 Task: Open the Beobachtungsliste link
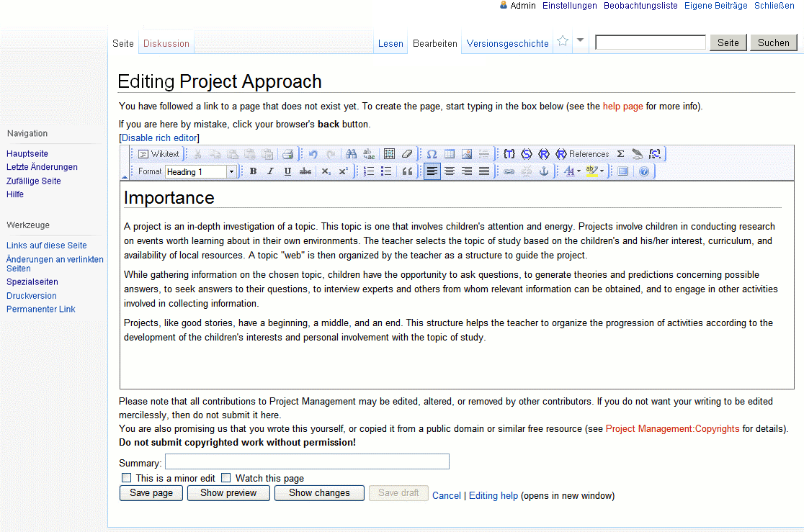pos(640,6)
